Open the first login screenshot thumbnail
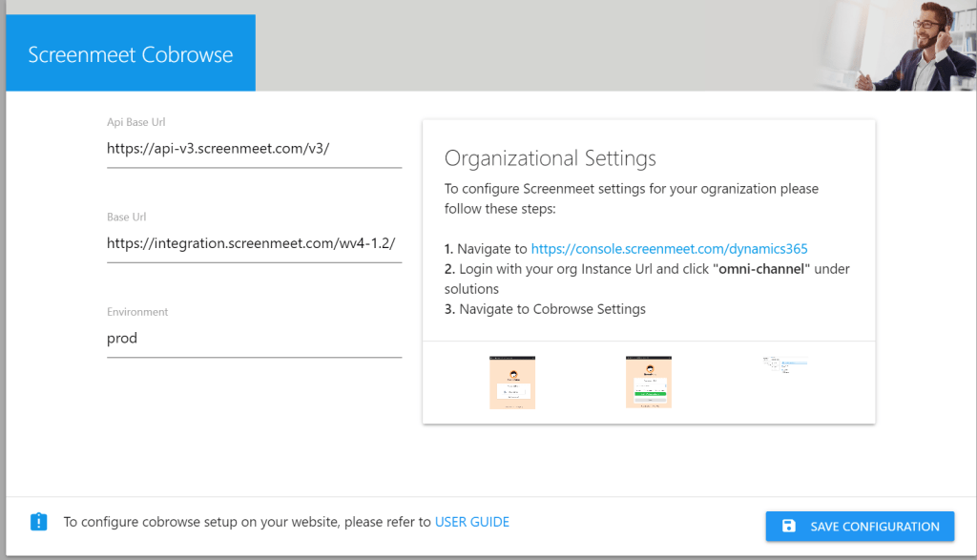The image size is (977, 560). (x=512, y=382)
